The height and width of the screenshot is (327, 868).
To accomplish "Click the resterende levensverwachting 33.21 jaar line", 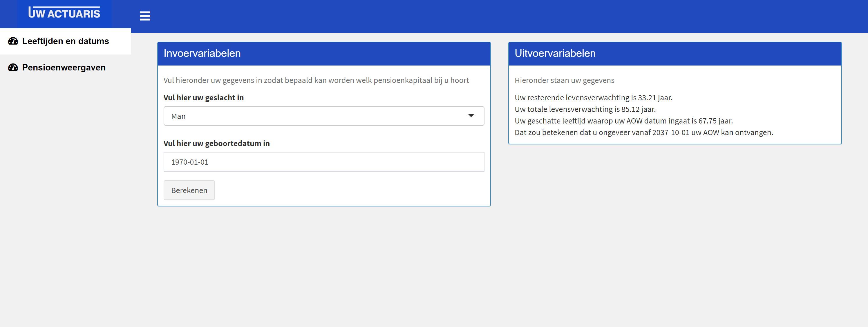I will 593,98.
